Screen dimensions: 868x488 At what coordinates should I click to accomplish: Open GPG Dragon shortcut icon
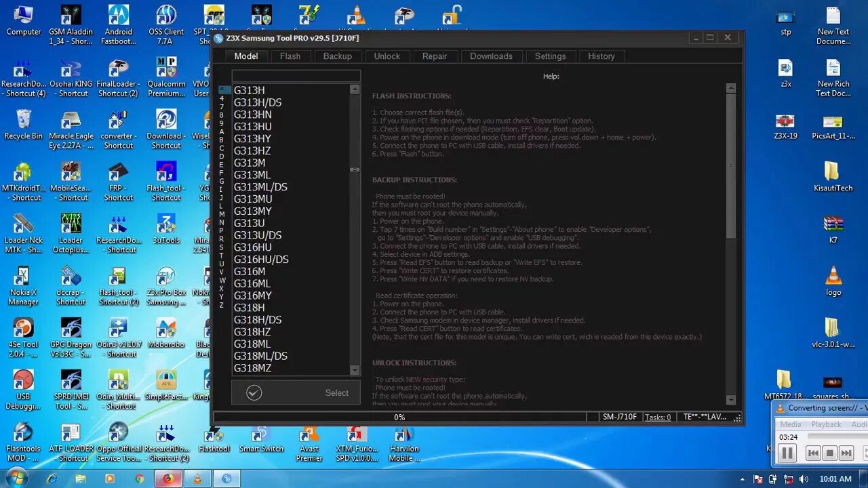coord(71,338)
